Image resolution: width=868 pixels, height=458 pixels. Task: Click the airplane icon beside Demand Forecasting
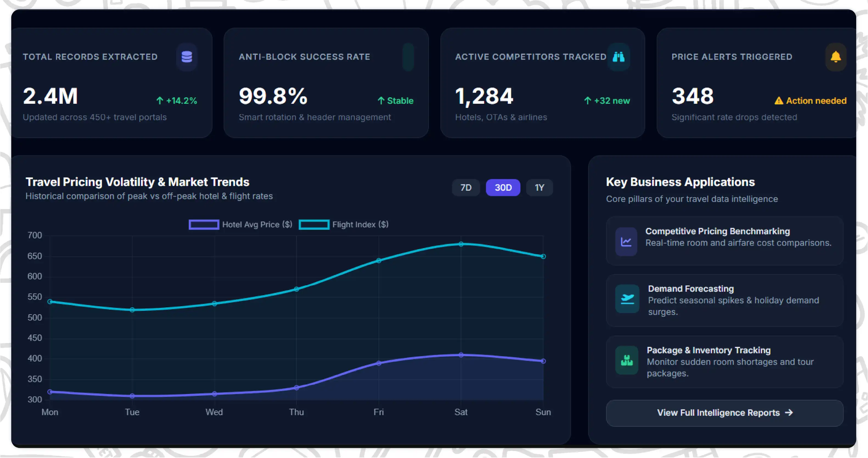point(627,299)
